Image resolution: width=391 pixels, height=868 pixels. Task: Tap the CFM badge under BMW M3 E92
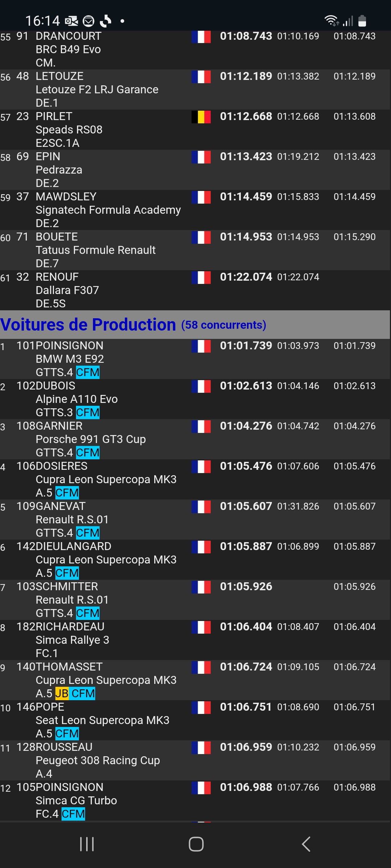[x=88, y=372]
